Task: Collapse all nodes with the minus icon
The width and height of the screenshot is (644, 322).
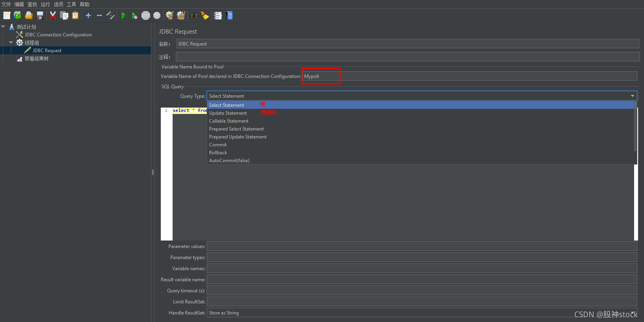Action: (99, 15)
